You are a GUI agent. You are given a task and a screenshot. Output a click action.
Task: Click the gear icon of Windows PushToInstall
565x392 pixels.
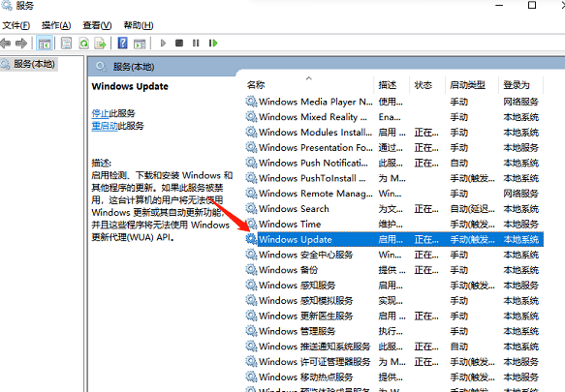click(x=251, y=178)
